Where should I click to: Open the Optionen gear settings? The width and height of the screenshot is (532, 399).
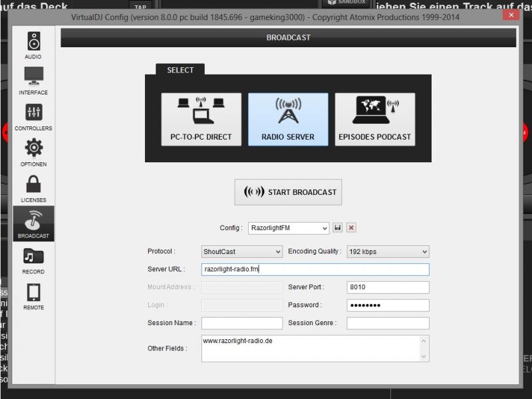pos(33,152)
